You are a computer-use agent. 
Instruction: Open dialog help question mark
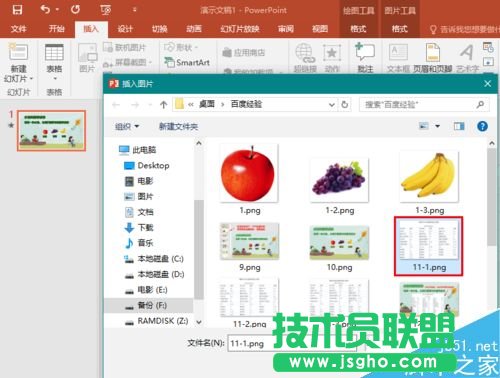pyautogui.click(x=482, y=126)
